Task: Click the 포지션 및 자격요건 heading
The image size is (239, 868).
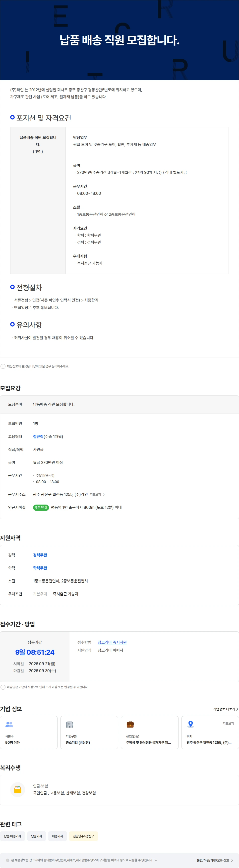Action: (44, 118)
